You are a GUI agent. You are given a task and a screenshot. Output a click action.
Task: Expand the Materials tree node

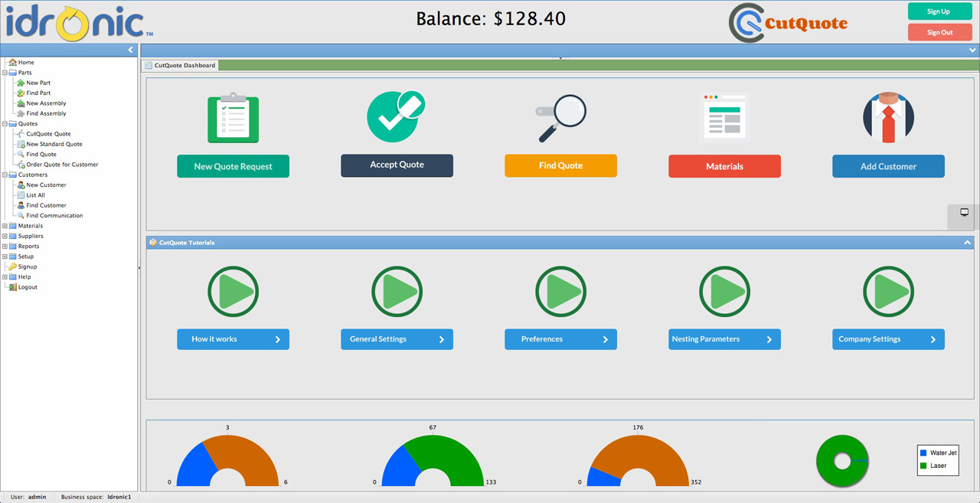coord(5,226)
